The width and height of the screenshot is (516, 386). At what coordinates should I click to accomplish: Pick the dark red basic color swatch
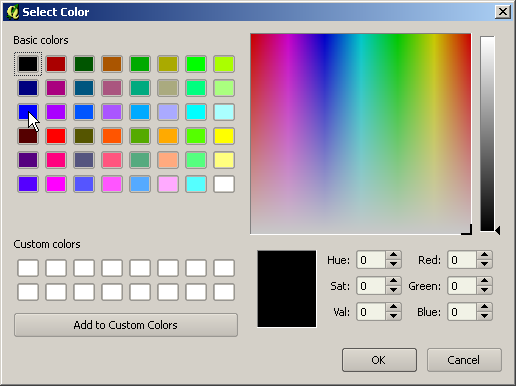56,64
